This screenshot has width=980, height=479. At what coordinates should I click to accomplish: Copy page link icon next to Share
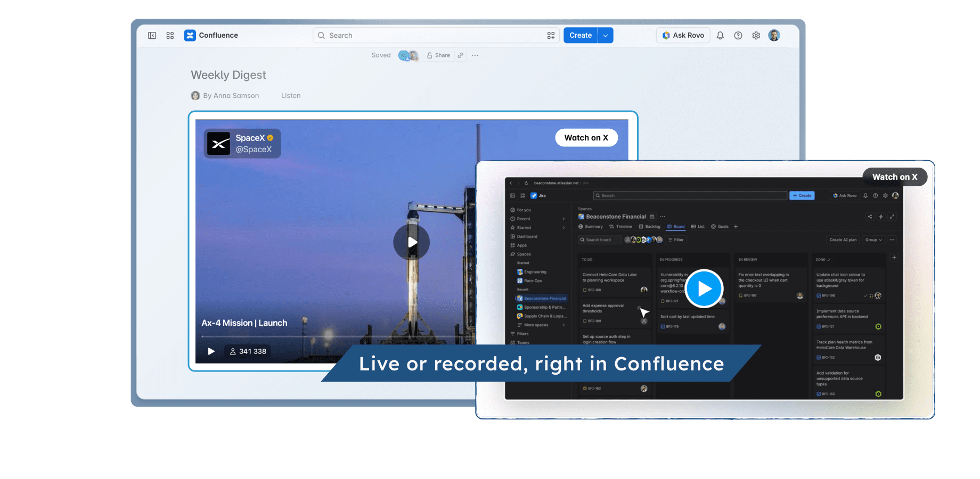pos(460,55)
